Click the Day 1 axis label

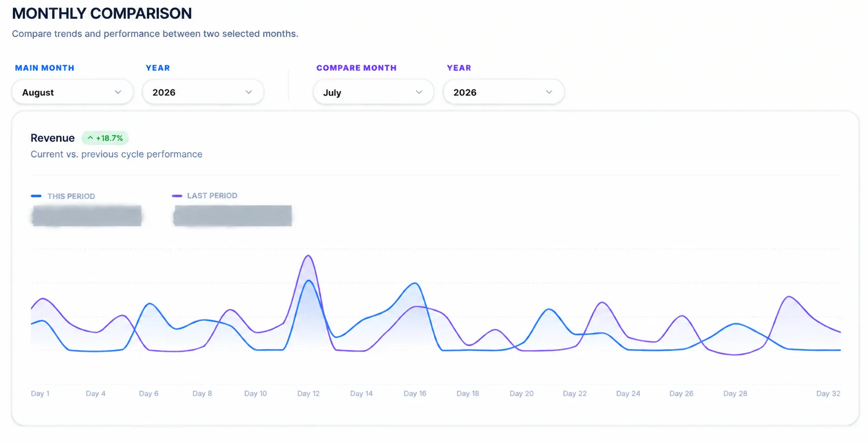[40, 394]
